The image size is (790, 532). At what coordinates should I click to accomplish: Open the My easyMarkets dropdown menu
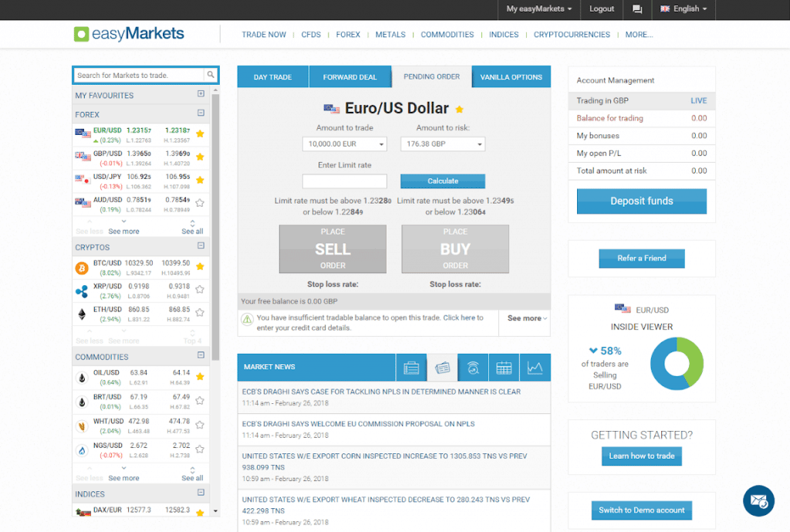[539, 9]
